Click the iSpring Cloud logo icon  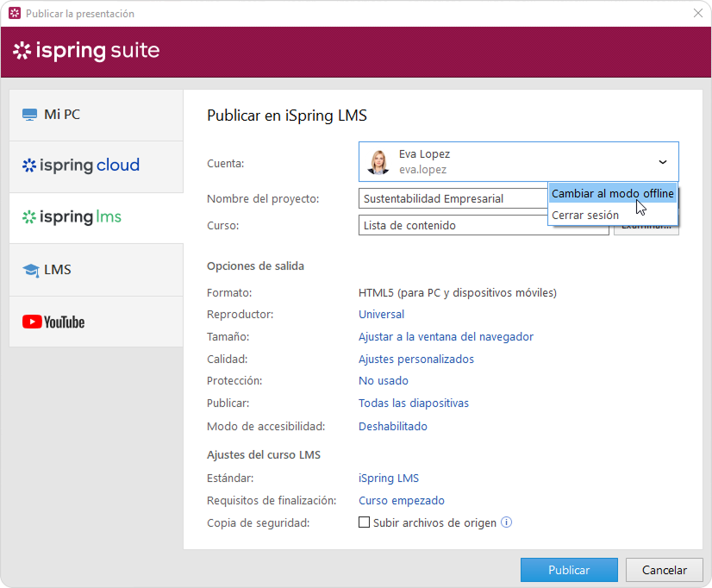pos(29,166)
